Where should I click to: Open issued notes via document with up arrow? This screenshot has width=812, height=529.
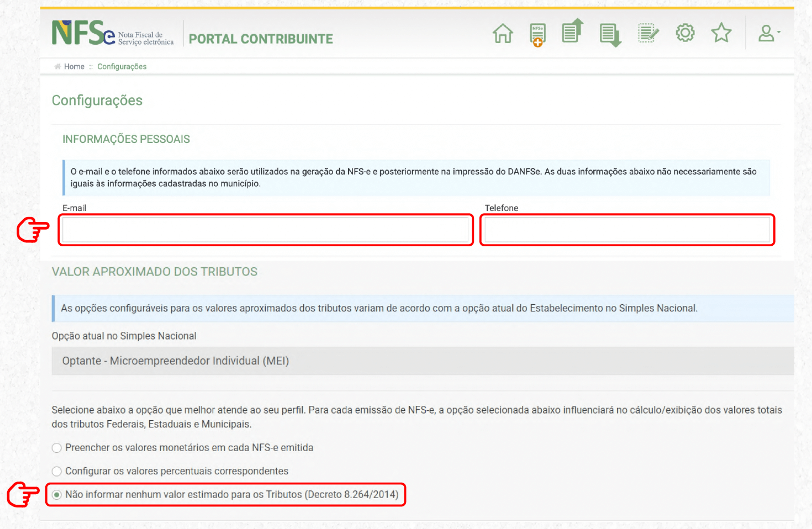click(572, 33)
